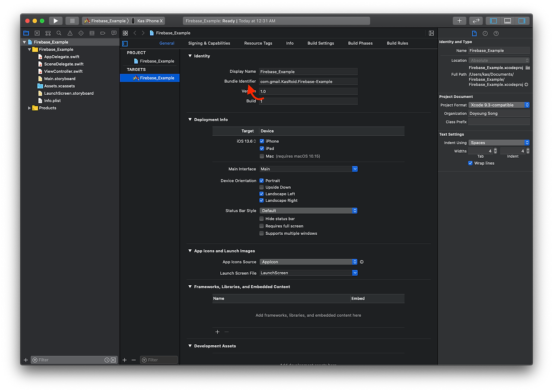Add framework with the plus button
The height and width of the screenshot is (392, 553).
coord(217,332)
